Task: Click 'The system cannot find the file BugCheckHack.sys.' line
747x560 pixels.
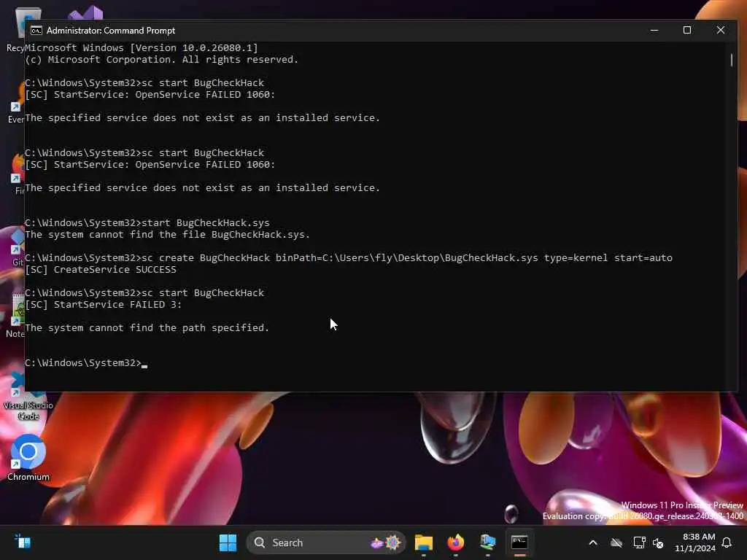Action: [168, 235]
